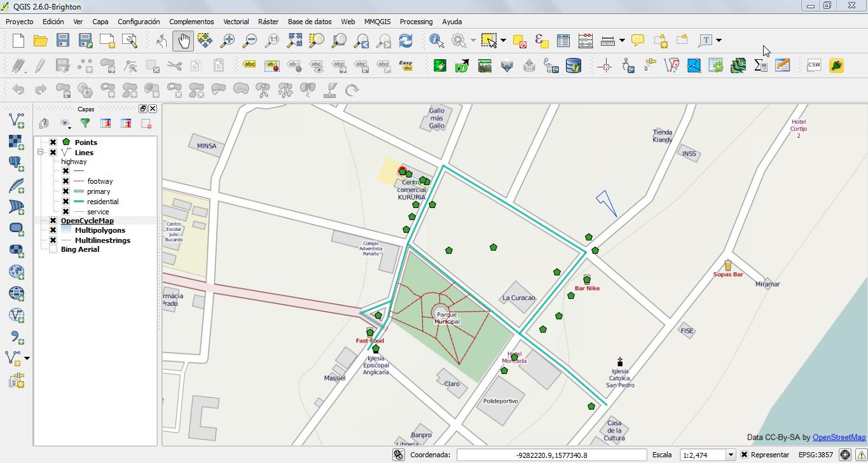868x463 pixels.
Task: Add group icon in Capas panel
Action: 44,123
